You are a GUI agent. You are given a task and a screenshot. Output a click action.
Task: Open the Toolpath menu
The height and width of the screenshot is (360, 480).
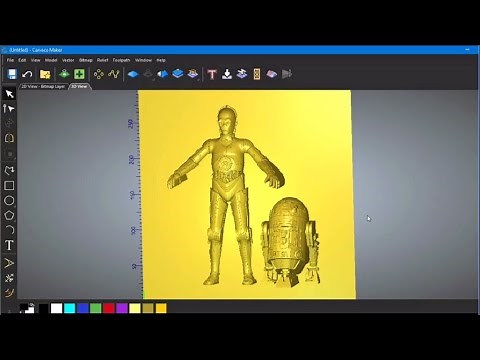[x=121, y=60]
